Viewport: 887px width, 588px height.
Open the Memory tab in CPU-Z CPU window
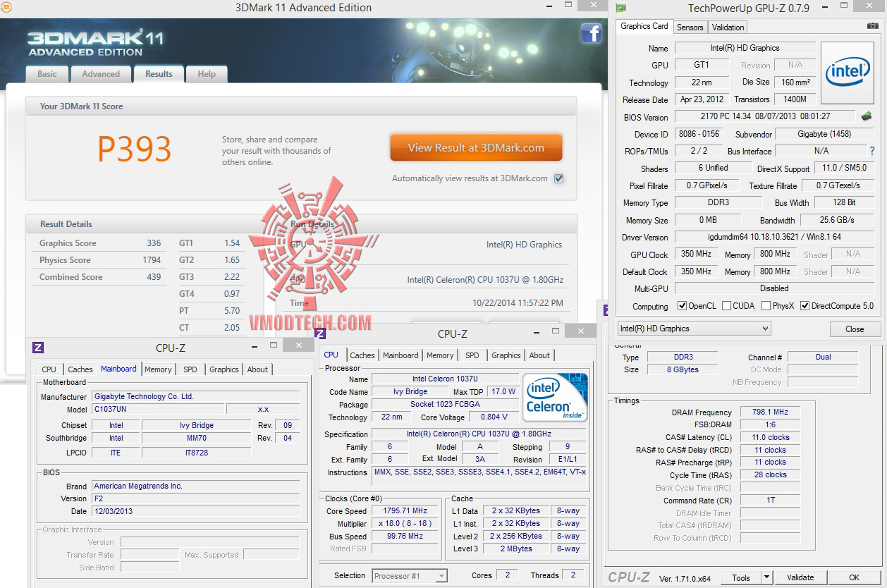click(x=440, y=355)
